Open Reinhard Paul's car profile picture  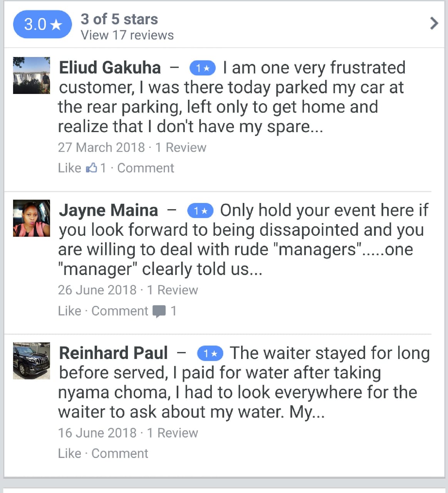click(32, 361)
